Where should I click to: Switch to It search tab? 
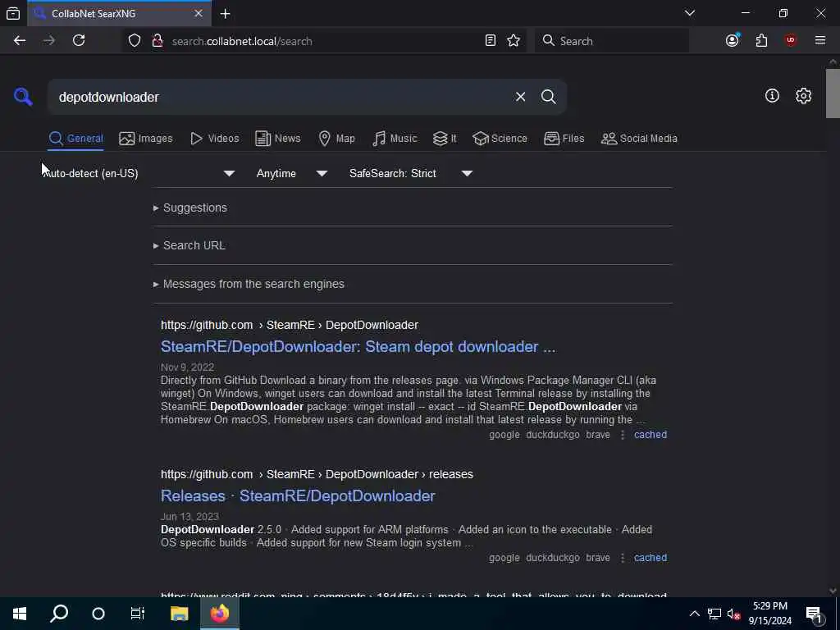tap(445, 138)
